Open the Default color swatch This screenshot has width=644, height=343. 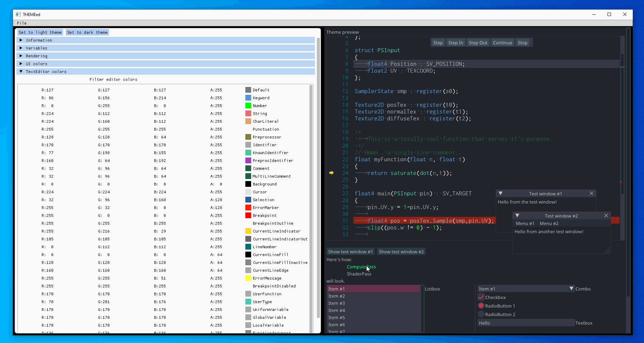tap(248, 90)
